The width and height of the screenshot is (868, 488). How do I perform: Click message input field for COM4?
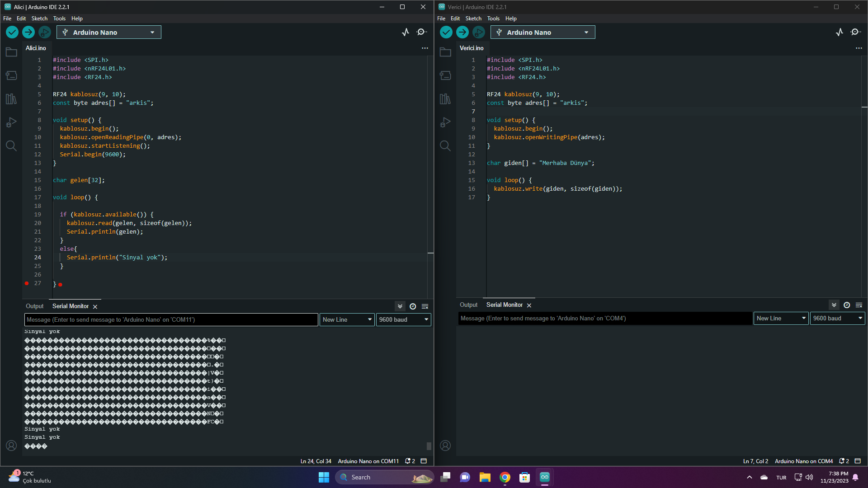tap(605, 318)
